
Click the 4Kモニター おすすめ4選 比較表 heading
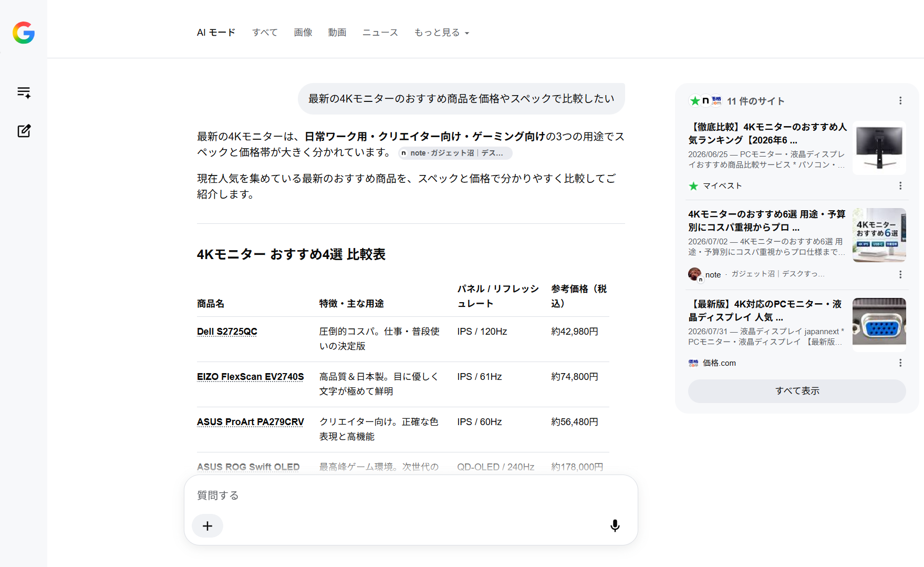coord(292,254)
